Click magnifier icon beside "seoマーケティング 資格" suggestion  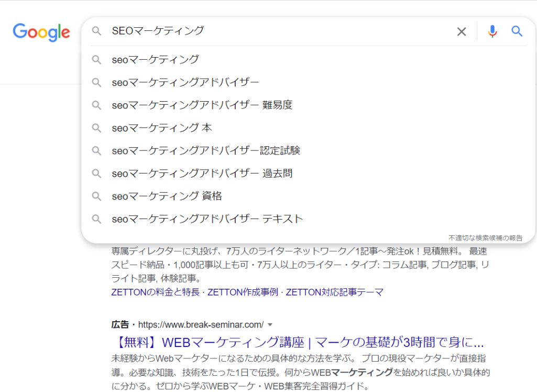point(96,196)
